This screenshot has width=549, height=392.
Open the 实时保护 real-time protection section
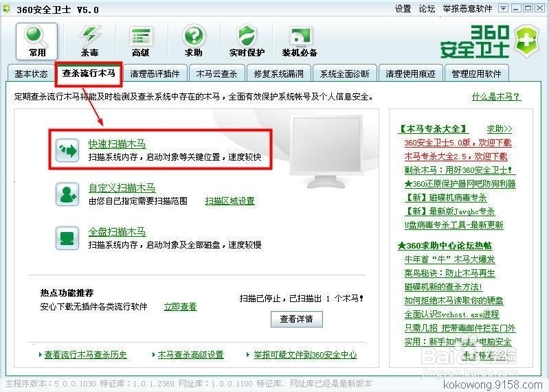click(x=247, y=41)
